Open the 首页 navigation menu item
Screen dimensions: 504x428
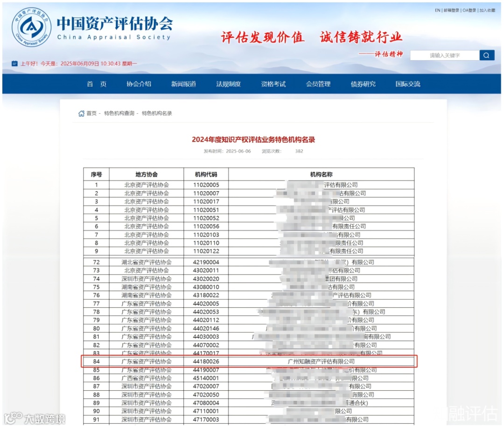coord(97,84)
